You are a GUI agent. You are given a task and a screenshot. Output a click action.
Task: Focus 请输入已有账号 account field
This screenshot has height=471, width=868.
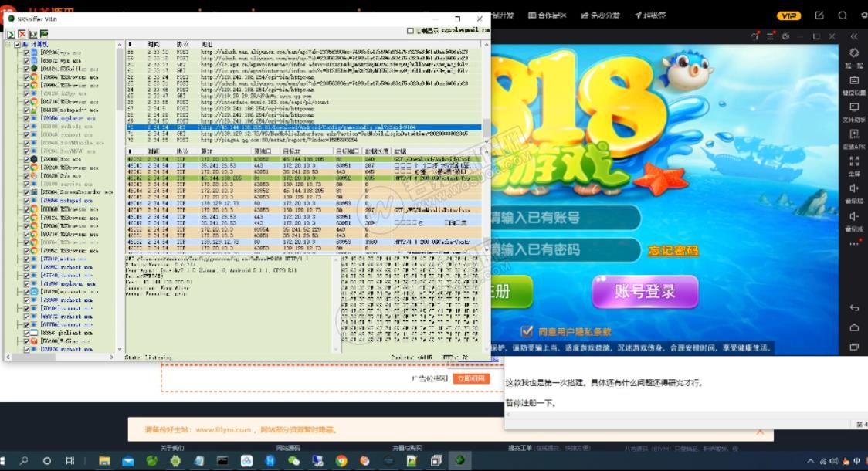pos(565,218)
